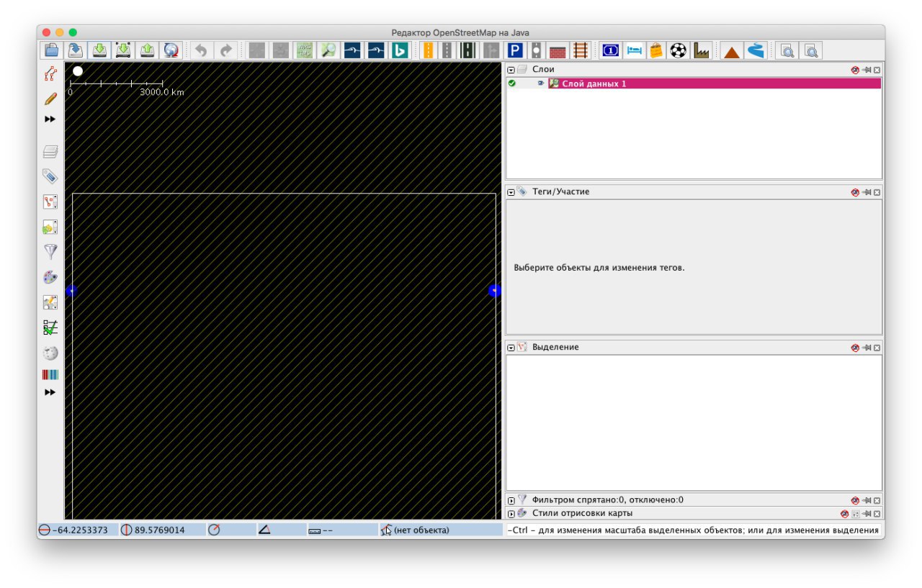
Task: Click the heading compass status field
Action: point(230,530)
